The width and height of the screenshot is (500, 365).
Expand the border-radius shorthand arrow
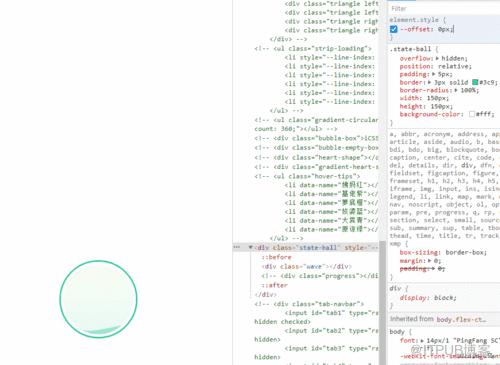coord(456,90)
